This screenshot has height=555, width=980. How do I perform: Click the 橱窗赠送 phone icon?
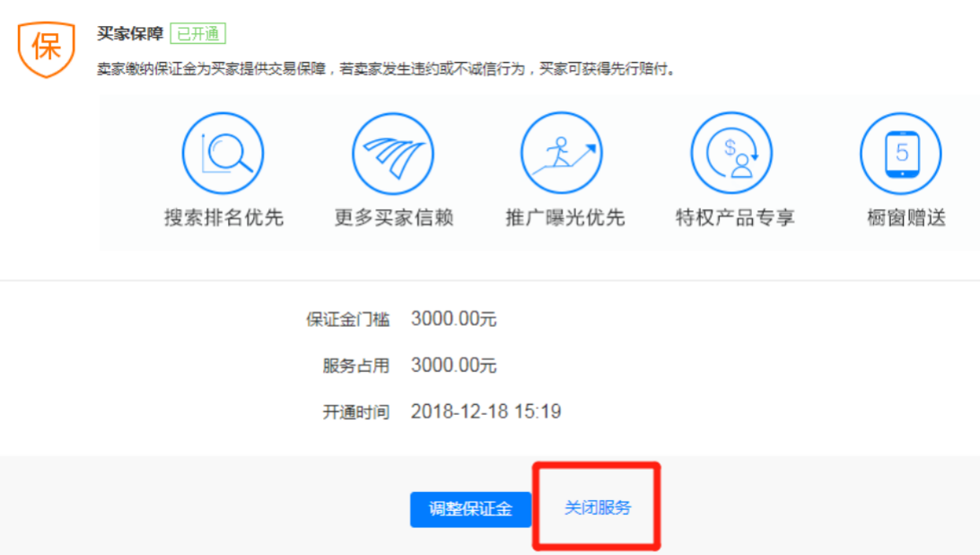901,154
